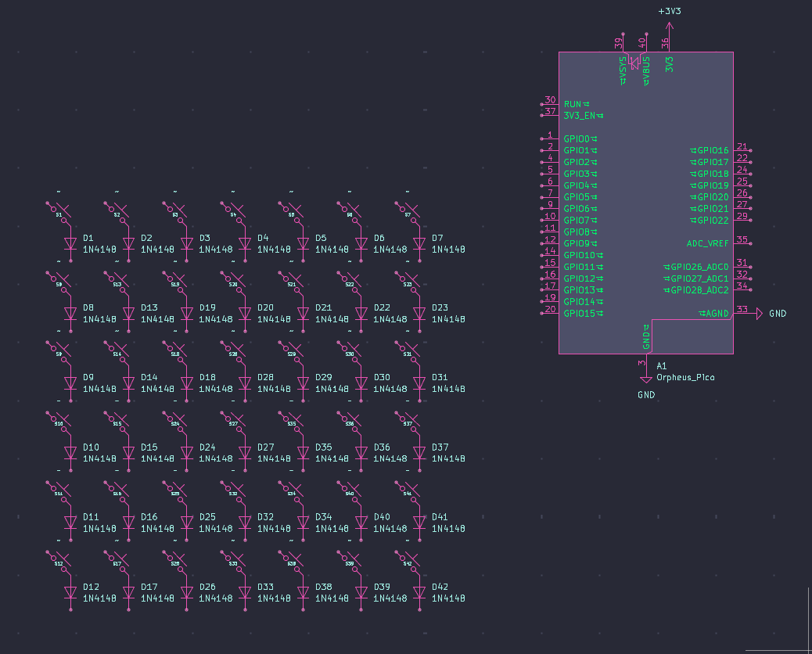Click the GND symbol at AGND pin

tap(757, 314)
